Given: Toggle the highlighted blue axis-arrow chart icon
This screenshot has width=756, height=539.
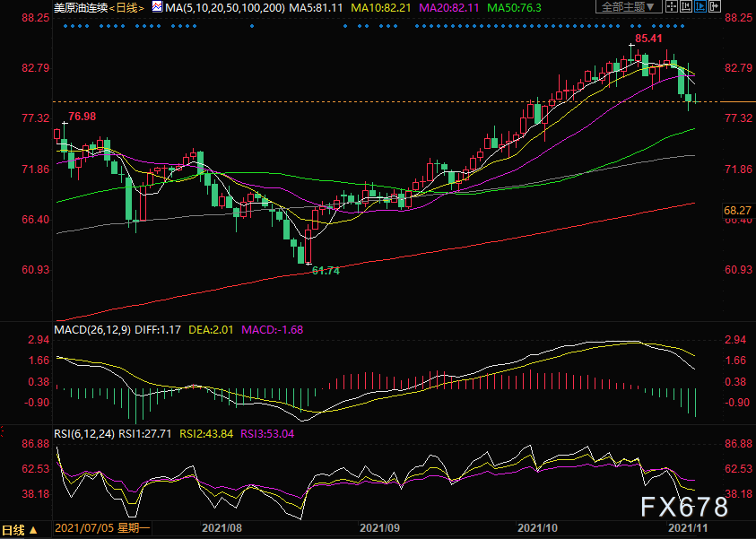Looking at the screenshot, I should [700, 7].
